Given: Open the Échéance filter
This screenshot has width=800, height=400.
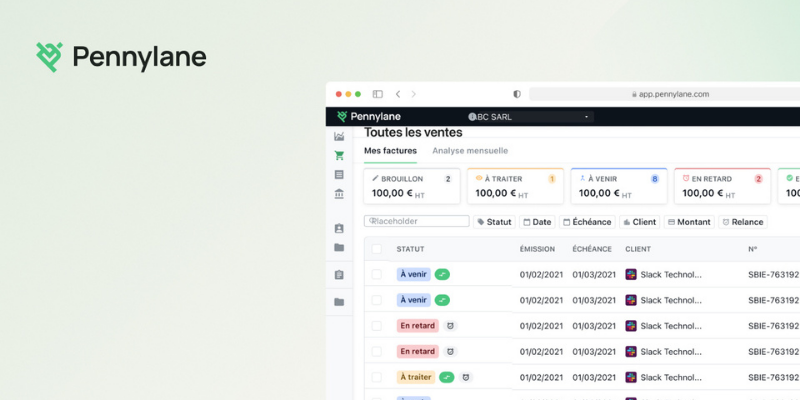Looking at the screenshot, I should click(x=587, y=222).
